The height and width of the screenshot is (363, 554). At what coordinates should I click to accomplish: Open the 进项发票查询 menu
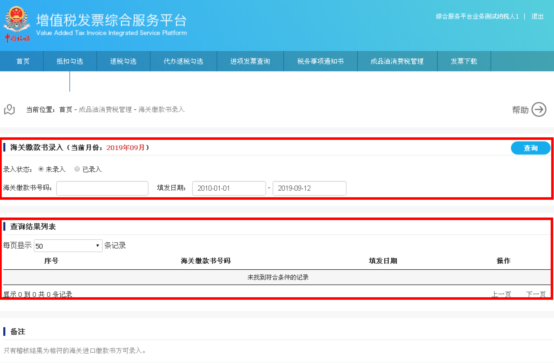click(x=250, y=62)
